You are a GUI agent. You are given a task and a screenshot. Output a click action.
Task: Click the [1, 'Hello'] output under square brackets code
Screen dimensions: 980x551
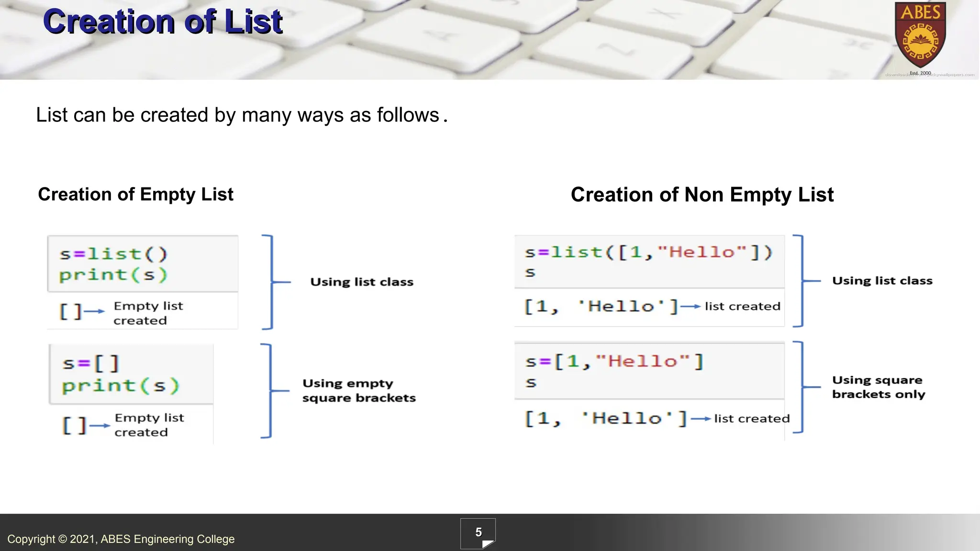coord(606,419)
